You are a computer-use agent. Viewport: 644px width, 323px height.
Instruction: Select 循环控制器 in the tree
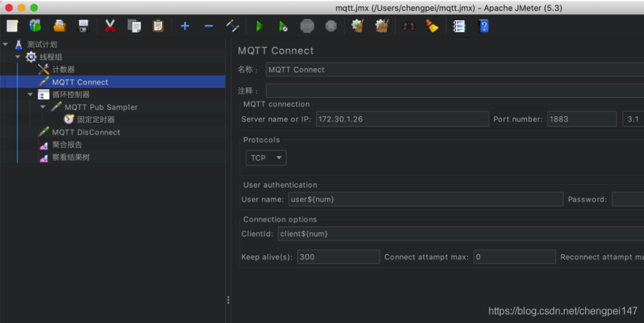71,94
